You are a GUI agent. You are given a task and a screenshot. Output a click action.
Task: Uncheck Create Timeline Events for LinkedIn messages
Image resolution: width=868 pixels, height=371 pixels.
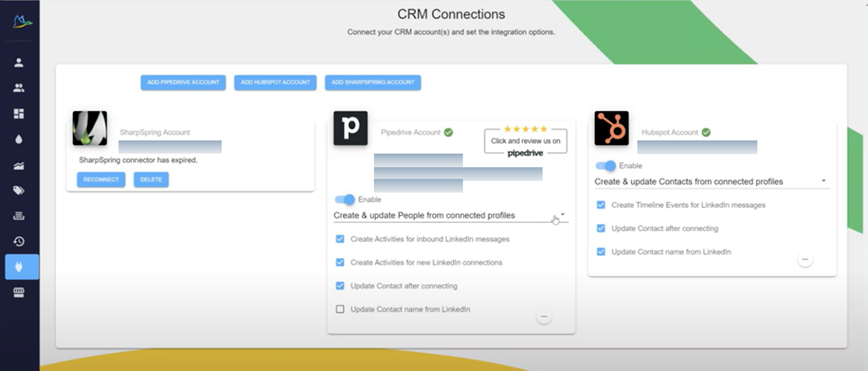pos(601,205)
